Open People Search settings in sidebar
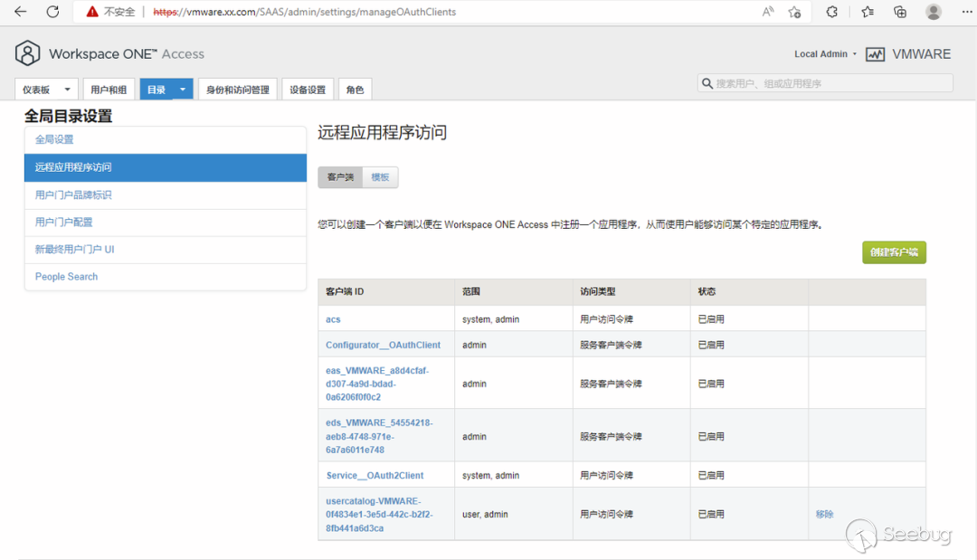 point(66,277)
